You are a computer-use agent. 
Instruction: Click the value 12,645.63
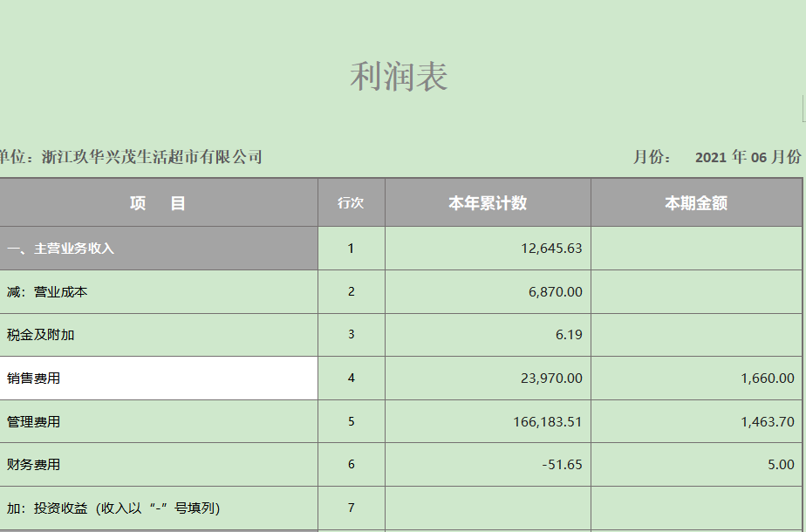coord(551,249)
